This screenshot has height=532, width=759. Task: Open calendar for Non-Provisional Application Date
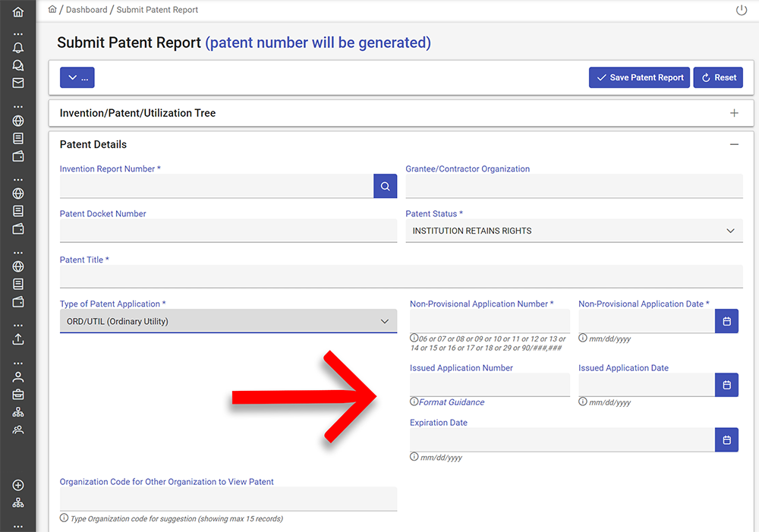click(x=726, y=321)
